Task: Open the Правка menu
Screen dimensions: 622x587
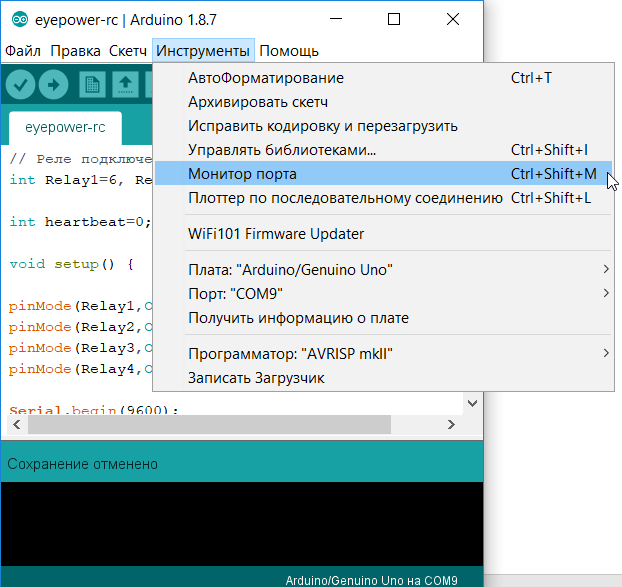Action: (x=75, y=51)
